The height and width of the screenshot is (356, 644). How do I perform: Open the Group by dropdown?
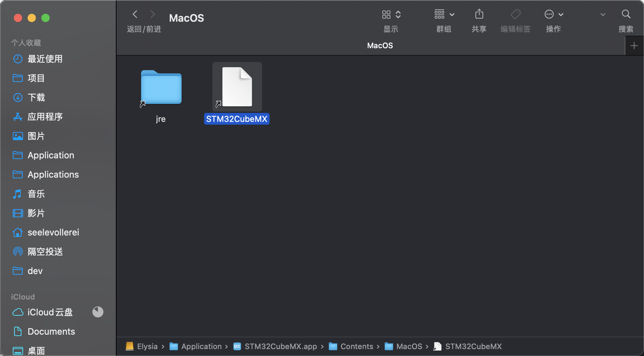pos(444,14)
